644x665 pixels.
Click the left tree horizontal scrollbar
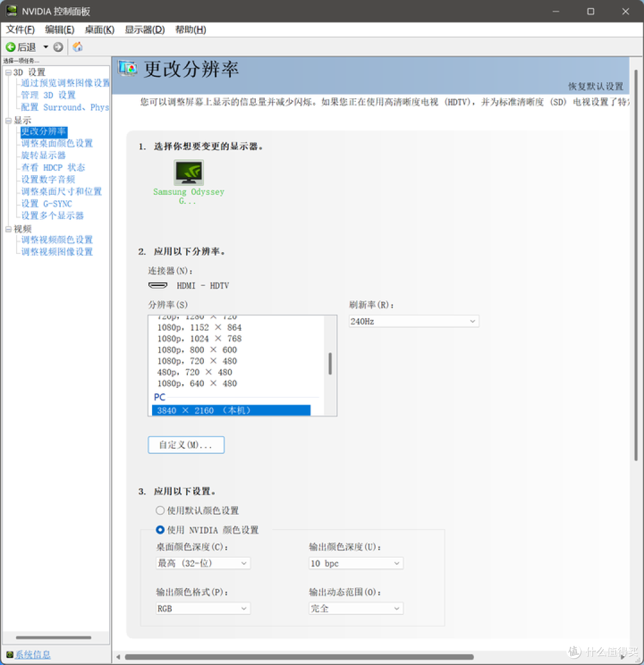click(x=54, y=638)
